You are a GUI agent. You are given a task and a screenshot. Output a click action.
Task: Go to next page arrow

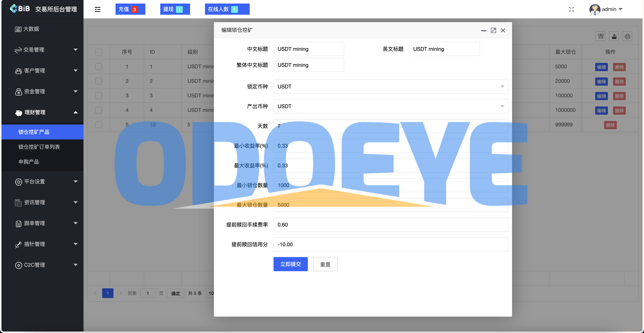click(x=120, y=293)
